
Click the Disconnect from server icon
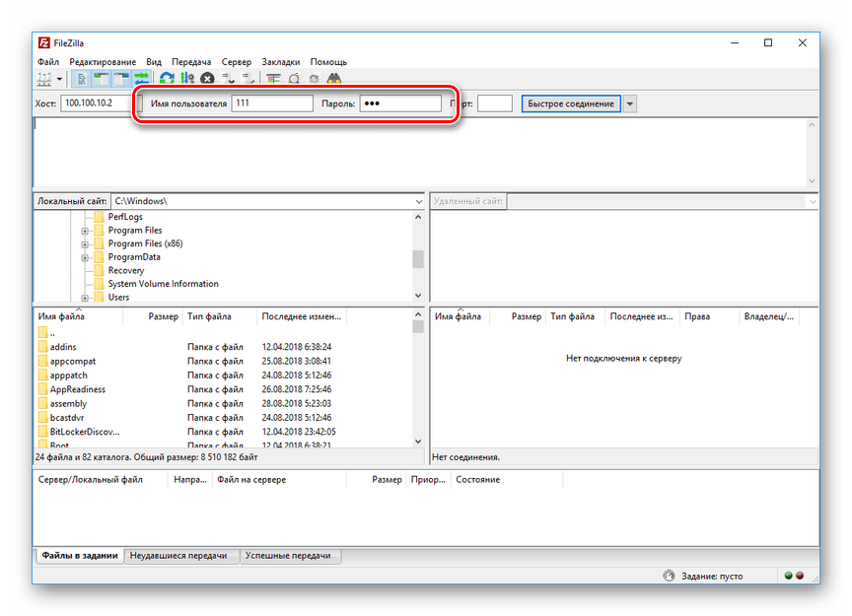point(226,78)
